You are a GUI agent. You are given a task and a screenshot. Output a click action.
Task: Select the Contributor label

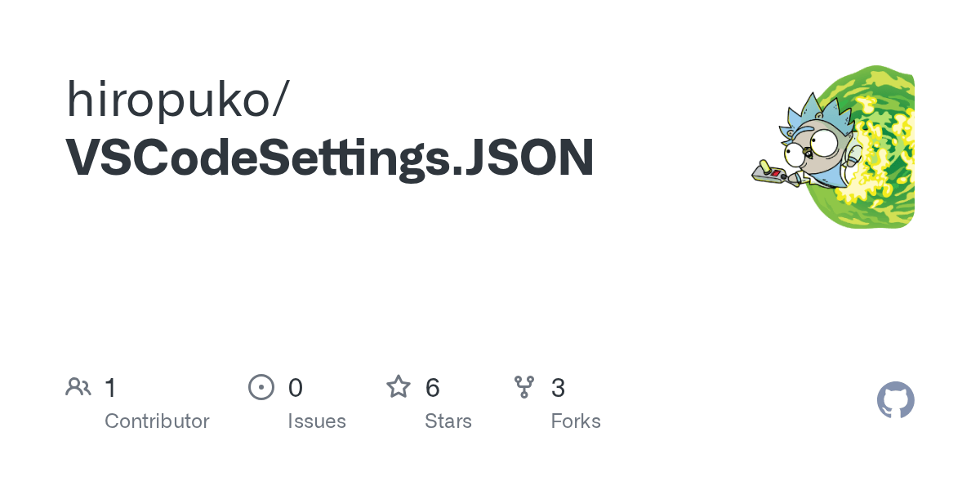click(157, 421)
